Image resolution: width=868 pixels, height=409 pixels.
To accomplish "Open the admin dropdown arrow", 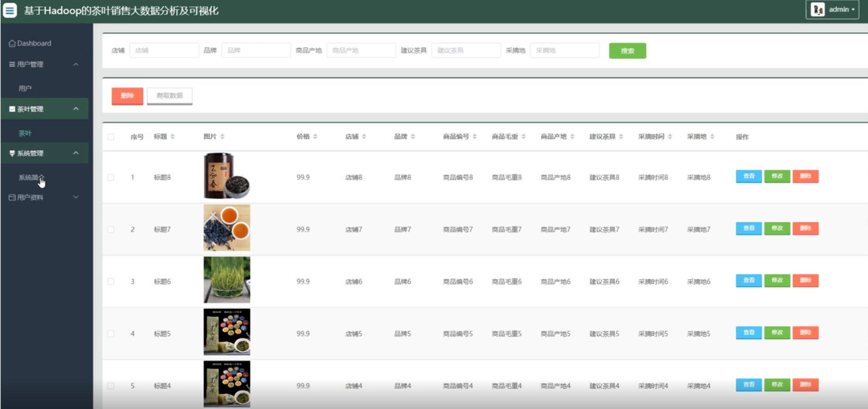I will [853, 10].
